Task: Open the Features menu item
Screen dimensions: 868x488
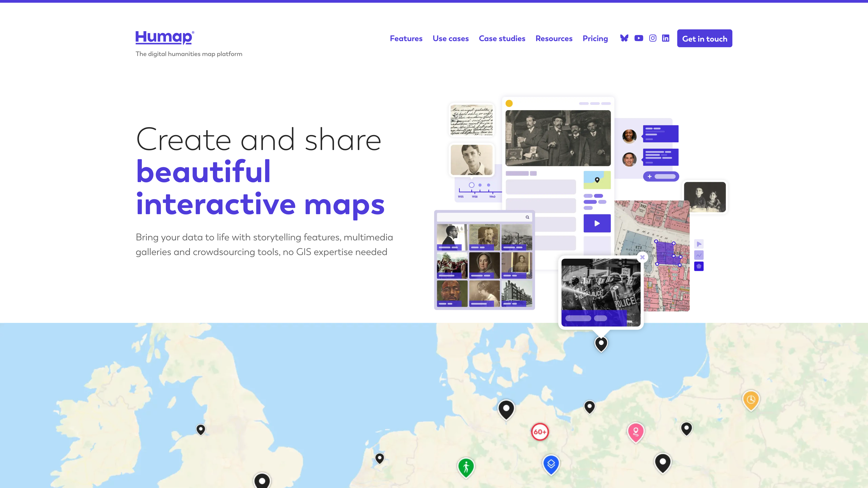Action: (406, 38)
